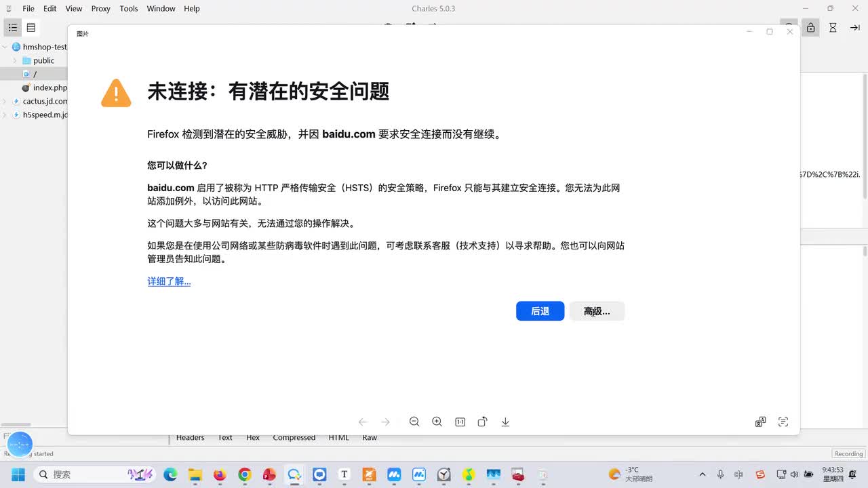Screen dimensions: 868x488
Task: Select the hmshop-test host item
Action: pyautogui.click(x=39, y=47)
